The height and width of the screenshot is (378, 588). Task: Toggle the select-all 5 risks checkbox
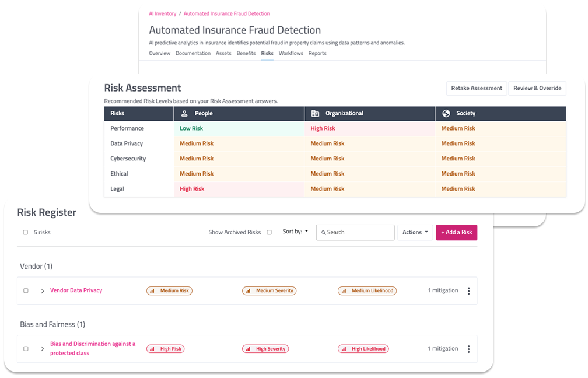[x=26, y=232]
